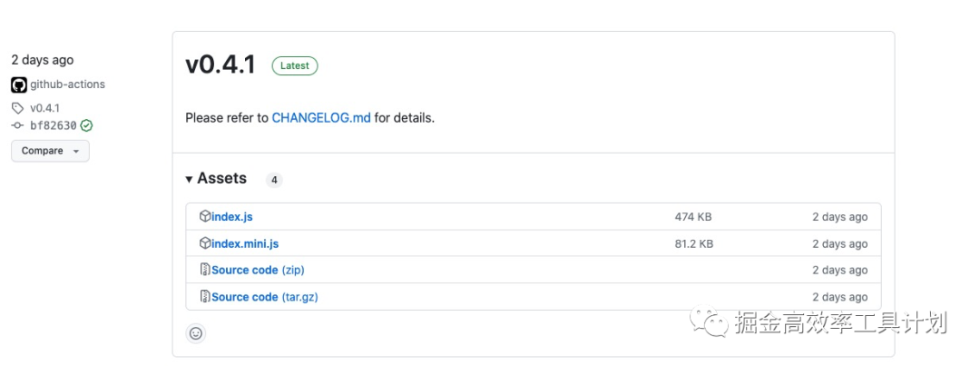Download the index.js asset

232,217
